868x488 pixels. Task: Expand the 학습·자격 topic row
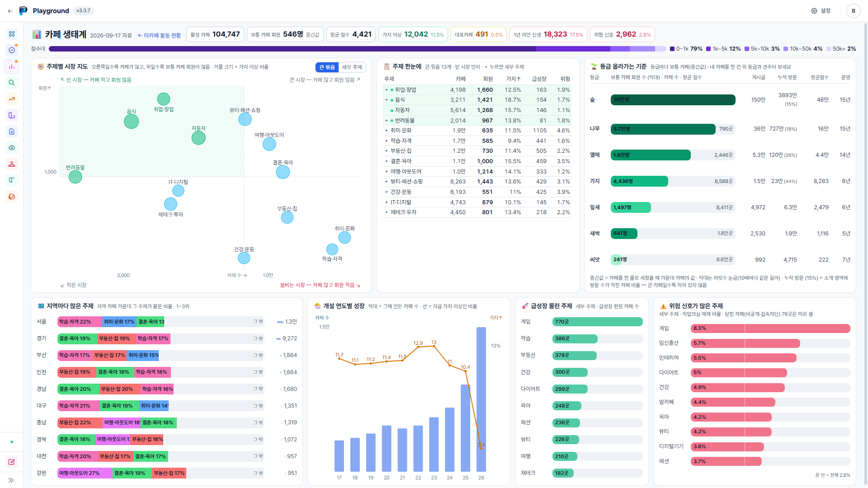[x=476, y=141]
